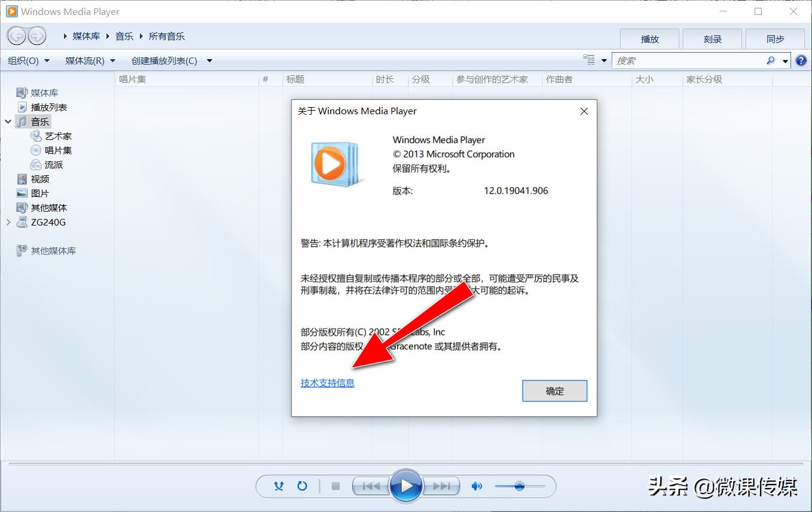Adjust the volume slider
This screenshot has height=512, width=812.
(520, 486)
